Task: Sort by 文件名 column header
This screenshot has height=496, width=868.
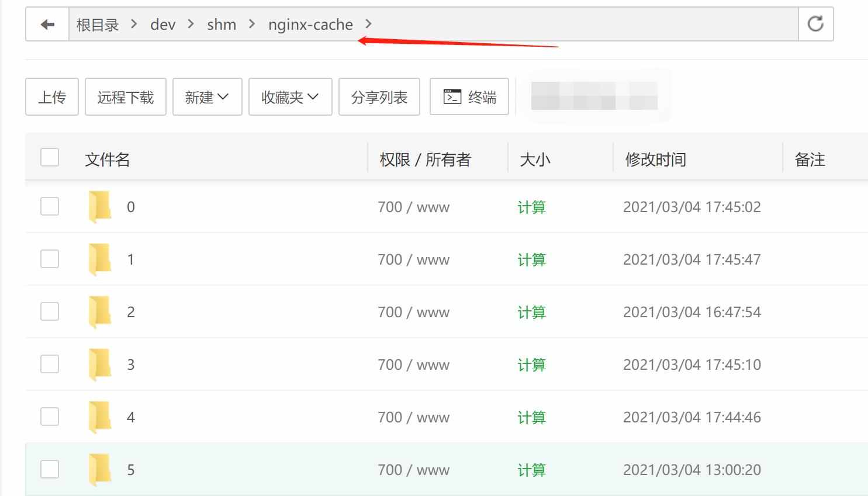Action: click(108, 159)
